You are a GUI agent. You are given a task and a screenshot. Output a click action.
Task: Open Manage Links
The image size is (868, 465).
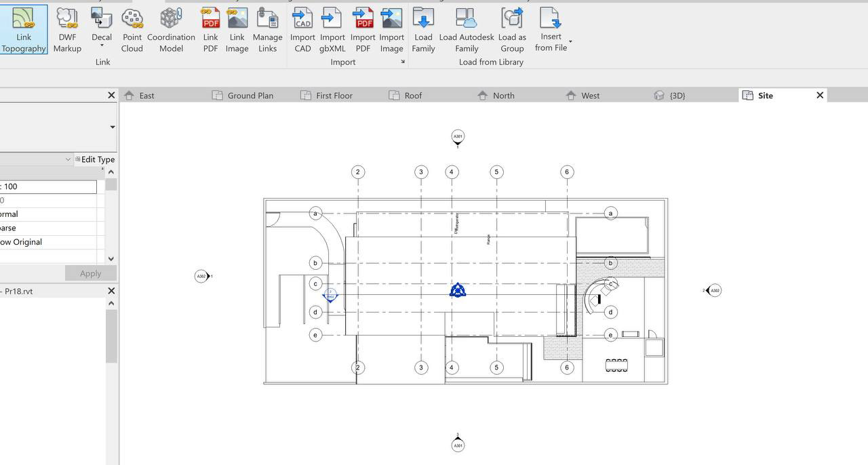[x=267, y=30]
